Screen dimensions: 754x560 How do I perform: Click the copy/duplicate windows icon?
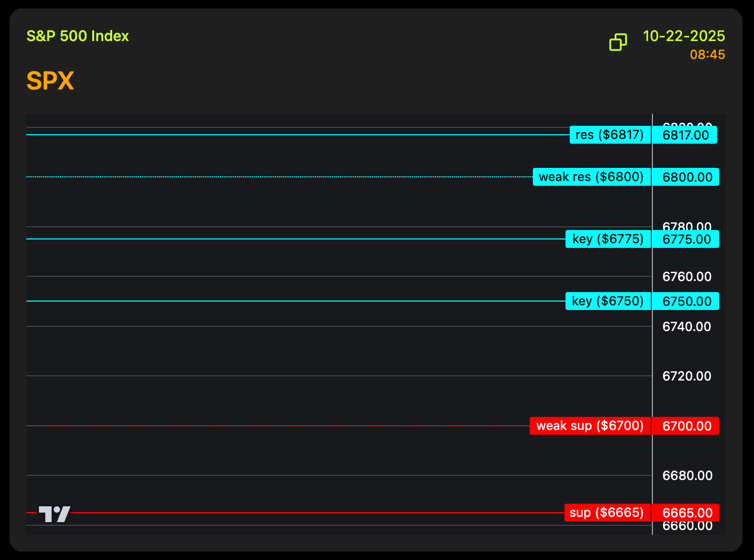pos(618,42)
